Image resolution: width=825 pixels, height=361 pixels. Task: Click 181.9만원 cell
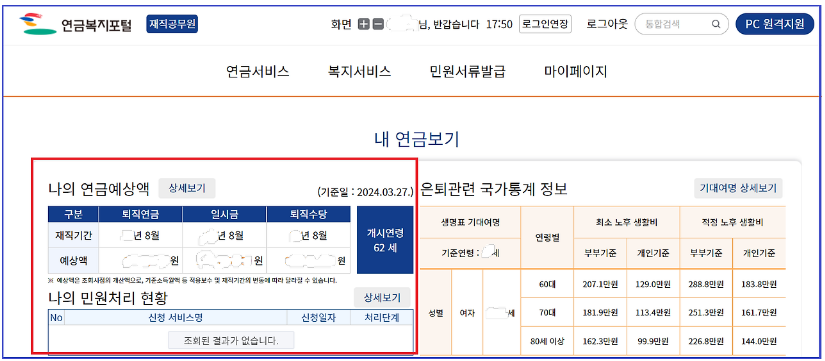tap(600, 312)
